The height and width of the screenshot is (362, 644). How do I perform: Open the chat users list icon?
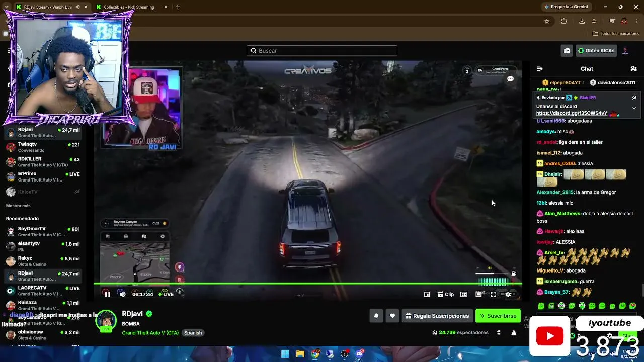tap(634, 68)
